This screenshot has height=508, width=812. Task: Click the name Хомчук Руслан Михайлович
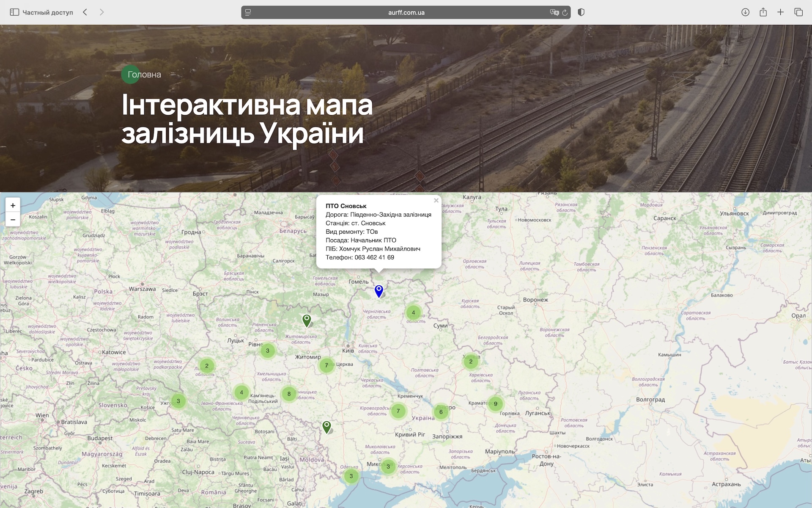380,249
